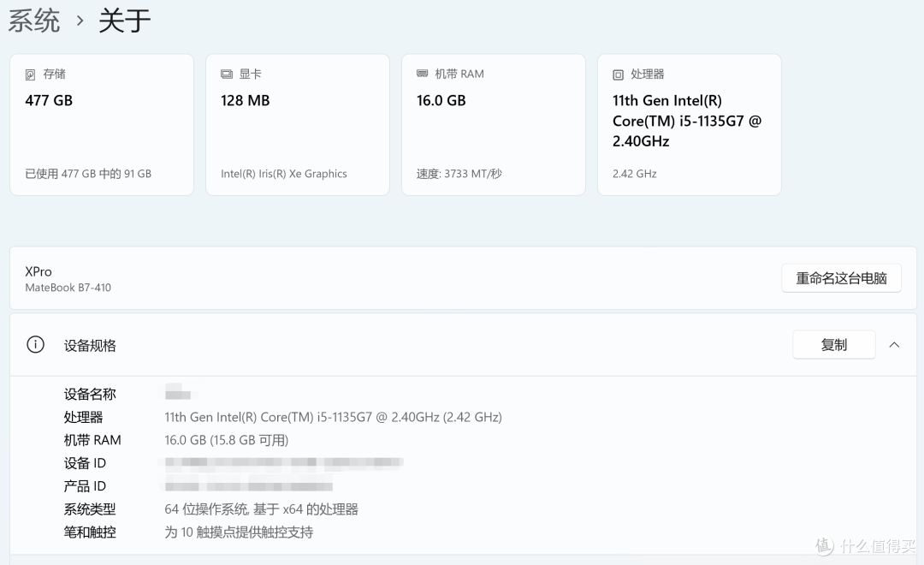Click the 产品 ID row label

coord(85,486)
